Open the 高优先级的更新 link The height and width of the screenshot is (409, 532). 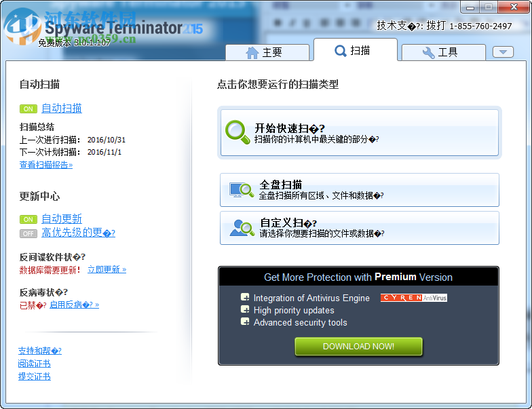coord(78,233)
